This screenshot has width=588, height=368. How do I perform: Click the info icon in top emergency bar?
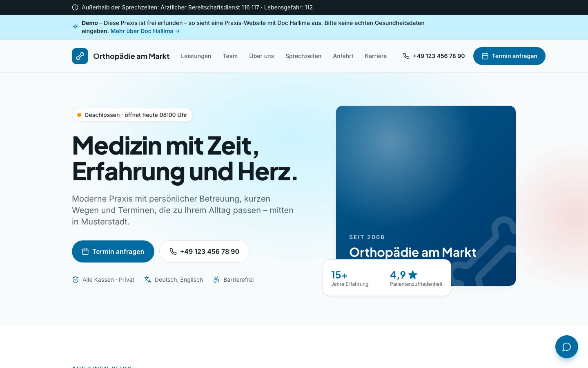(75, 7)
